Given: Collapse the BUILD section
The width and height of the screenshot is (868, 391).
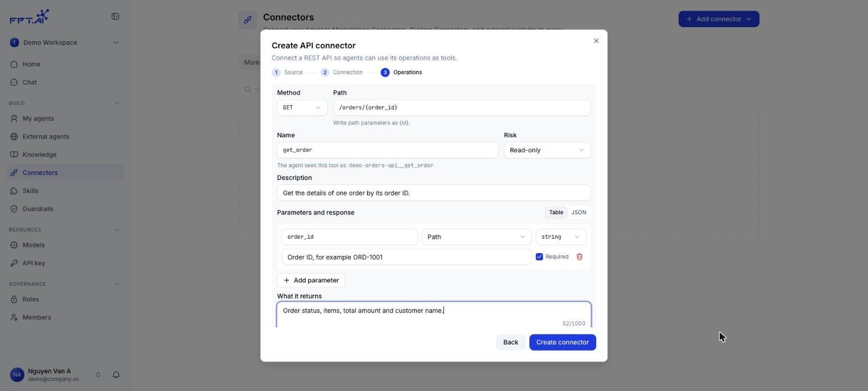Looking at the screenshot, I should coord(117,103).
